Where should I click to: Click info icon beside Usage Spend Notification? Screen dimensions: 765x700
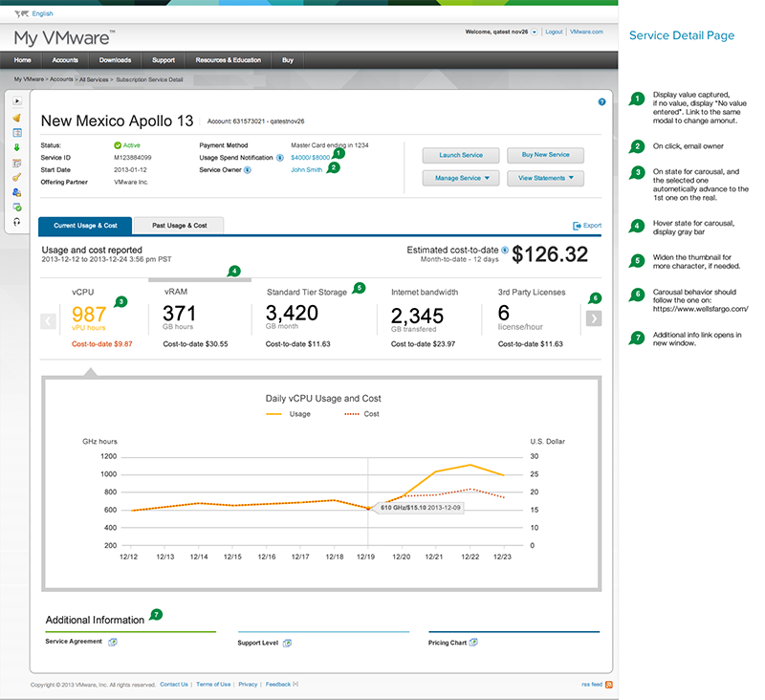[279, 157]
